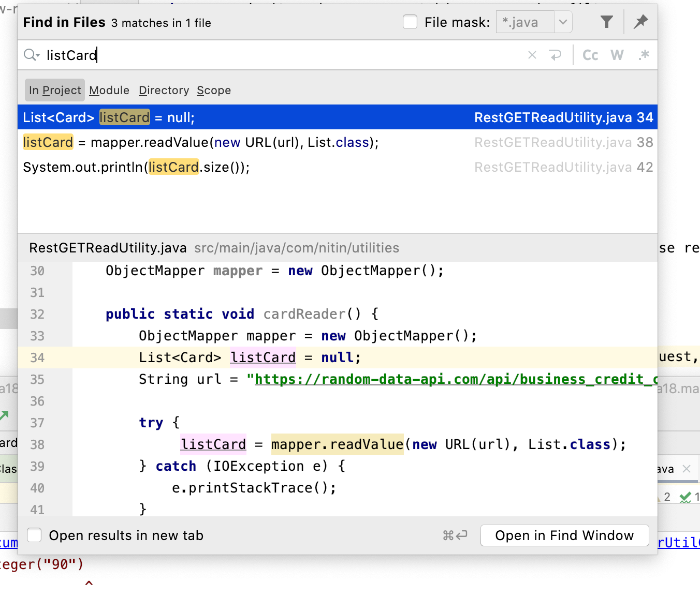Expand the File mask dropdown arrow
The image size is (700, 597).
click(x=563, y=22)
